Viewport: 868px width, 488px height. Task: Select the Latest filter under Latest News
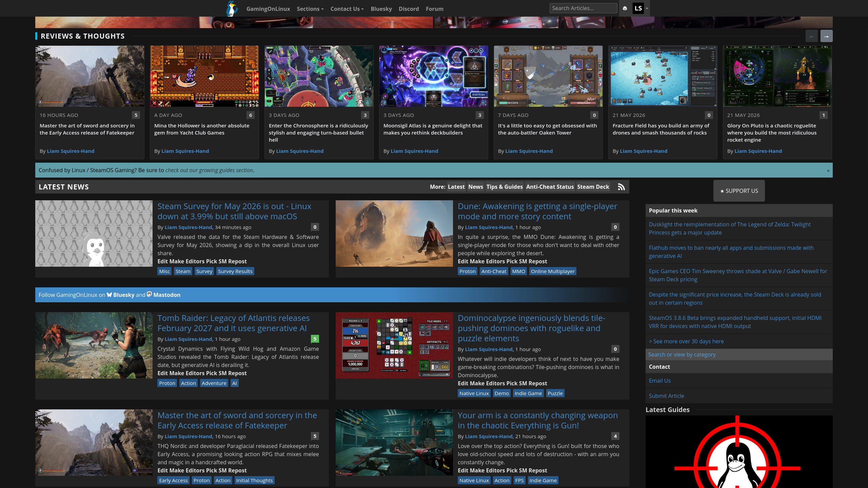[x=456, y=187]
